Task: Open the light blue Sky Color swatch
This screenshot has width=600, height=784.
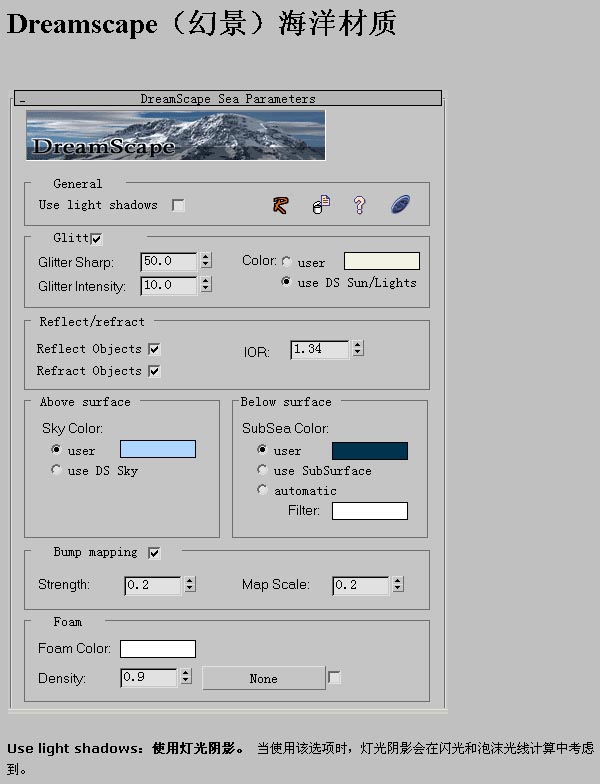Action: [x=158, y=449]
